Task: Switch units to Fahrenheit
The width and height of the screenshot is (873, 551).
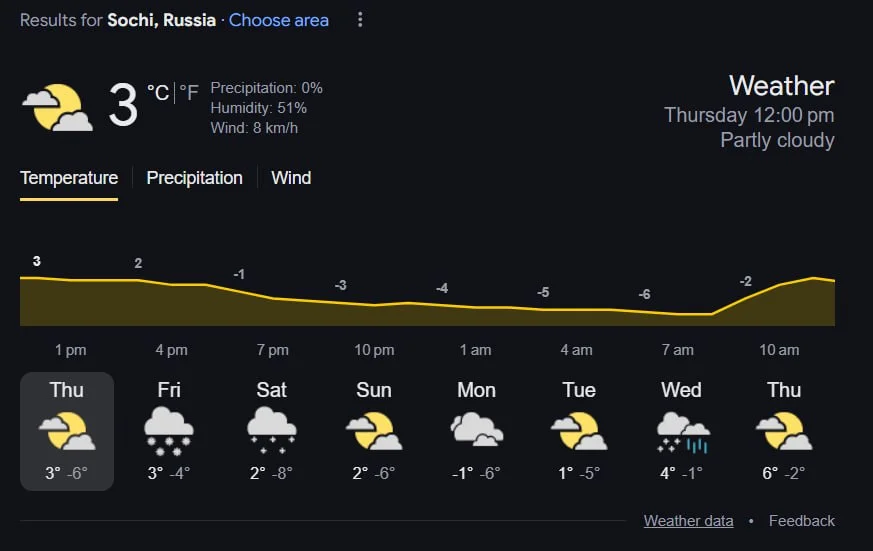Action: tap(189, 93)
